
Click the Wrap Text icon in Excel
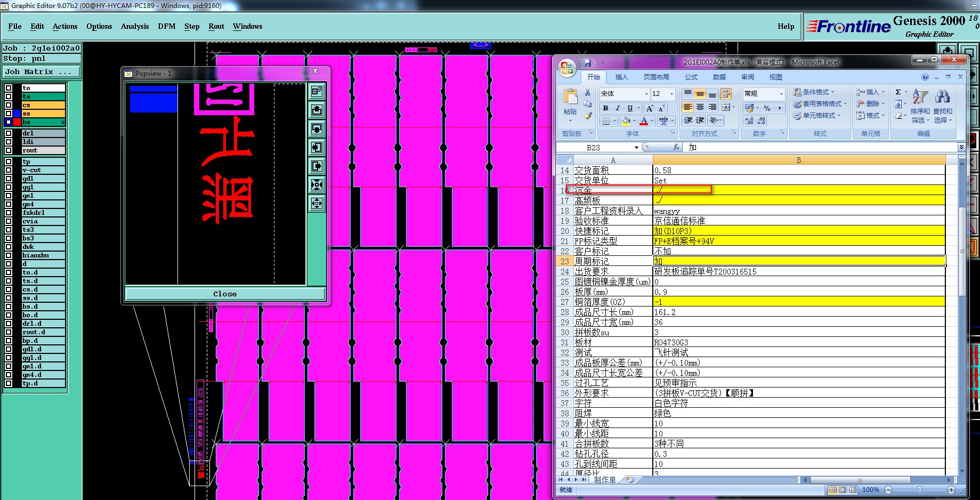click(x=725, y=94)
